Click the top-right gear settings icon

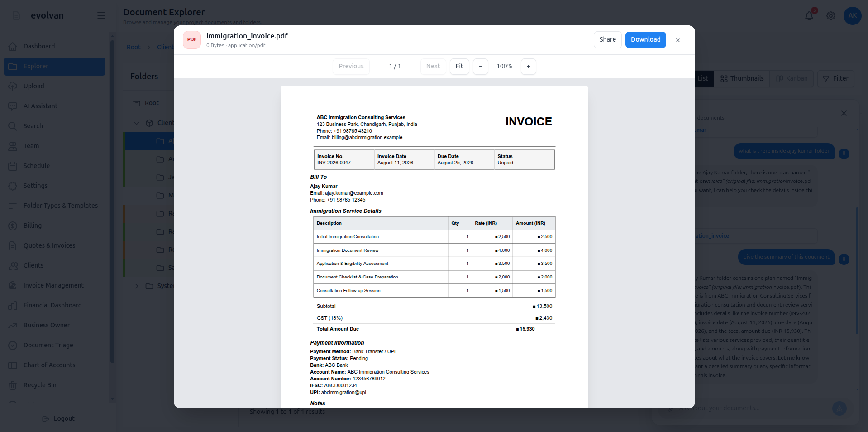(x=831, y=16)
